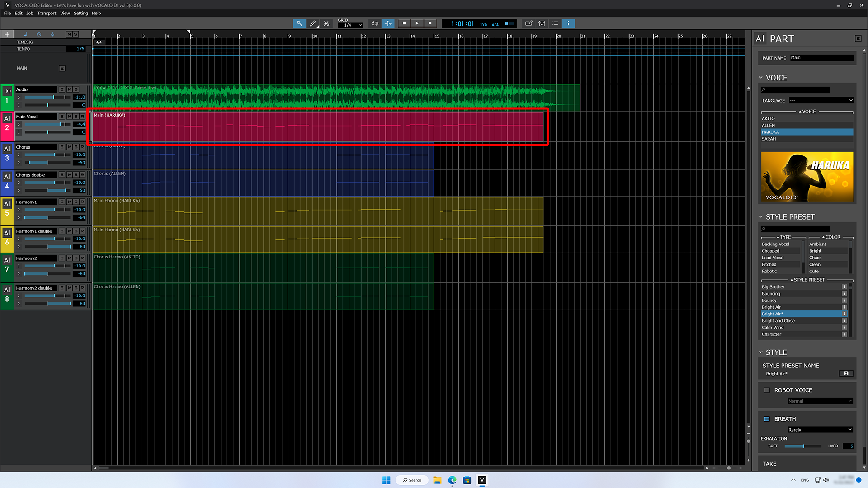Enable loop playback icon

coord(374,23)
